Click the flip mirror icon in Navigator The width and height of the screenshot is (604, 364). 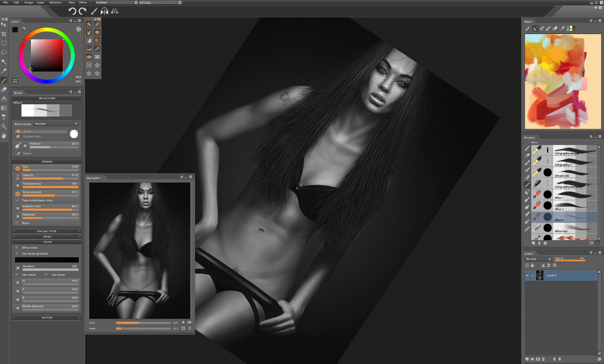[189, 322]
